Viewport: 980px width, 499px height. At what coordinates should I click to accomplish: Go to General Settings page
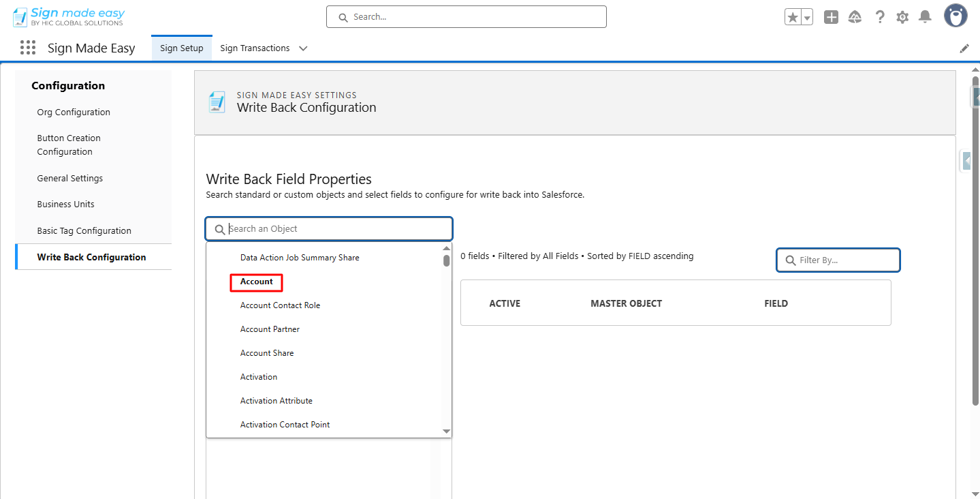click(x=70, y=179)
